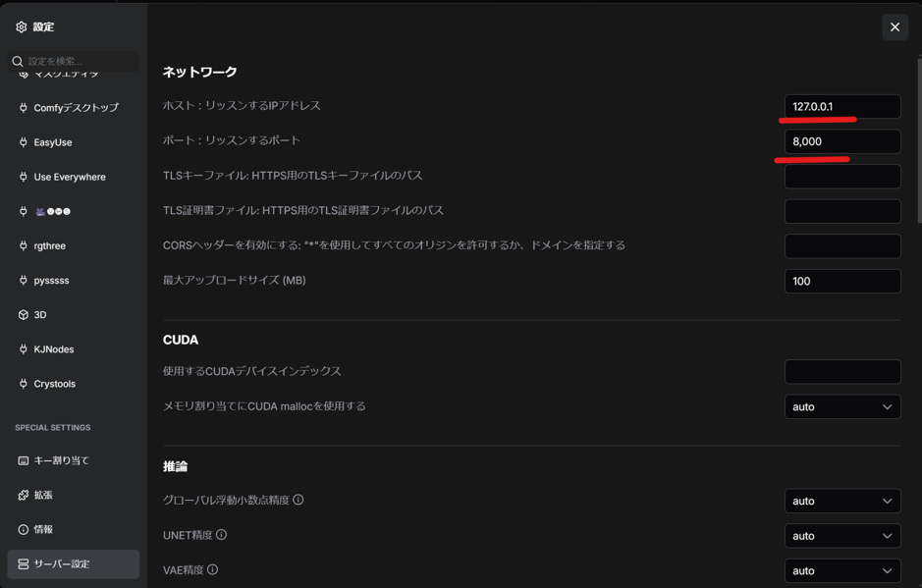
Task: Open the KJNodes settings section
Action: [53, 349]
